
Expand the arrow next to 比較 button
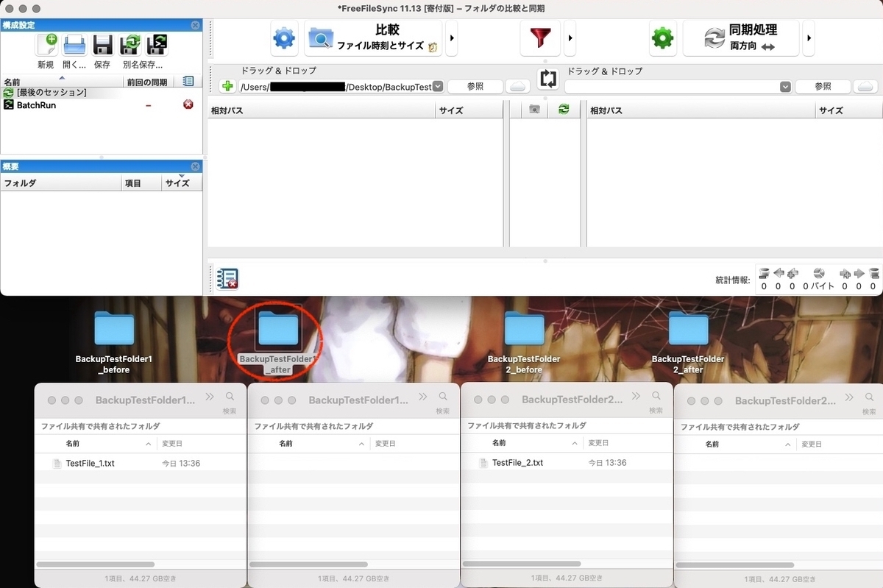(452, 38)
